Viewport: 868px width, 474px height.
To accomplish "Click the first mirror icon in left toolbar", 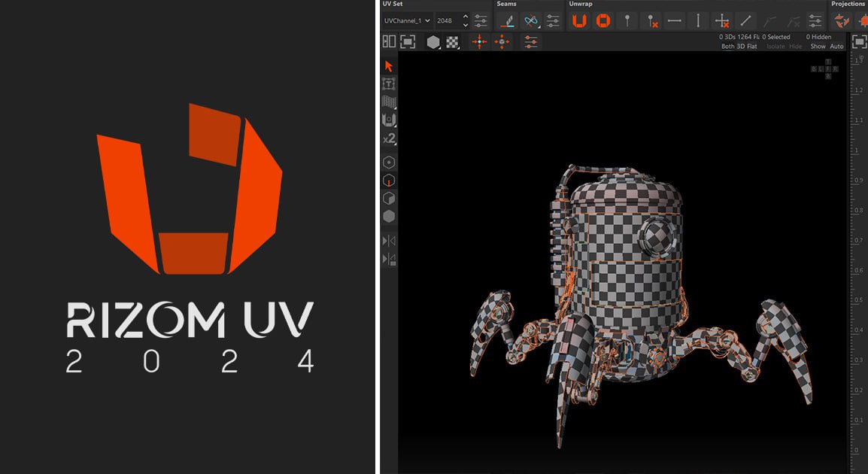I will click(x=389, y=241).
